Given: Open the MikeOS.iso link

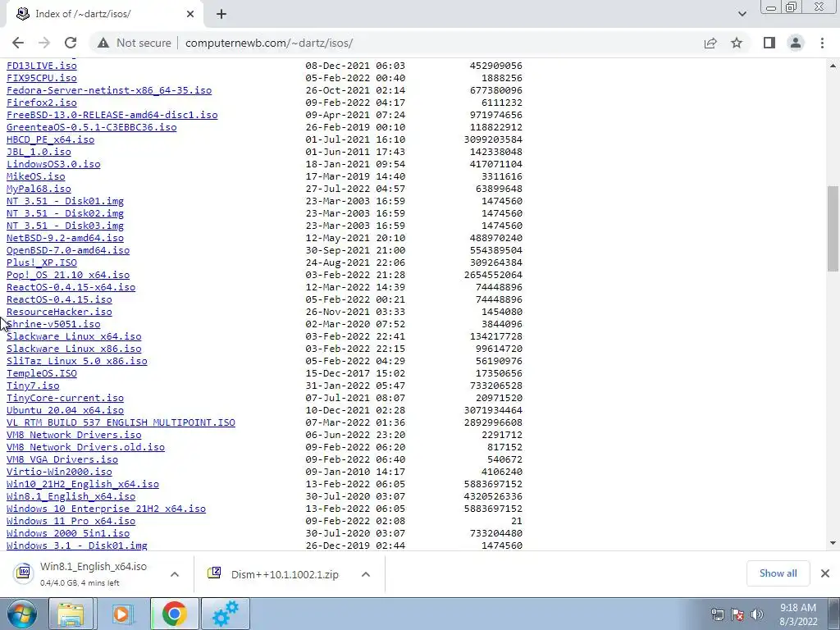Looking at the screenshot, I should click(x=36, y=176).
